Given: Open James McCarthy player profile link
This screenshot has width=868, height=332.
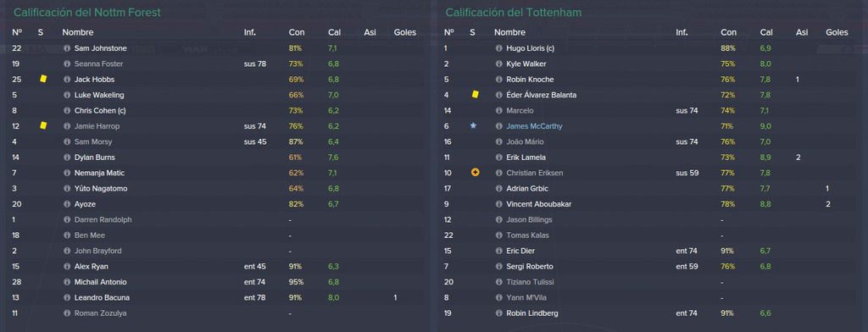Looking at the screenshot, I should tap(534, 126).
